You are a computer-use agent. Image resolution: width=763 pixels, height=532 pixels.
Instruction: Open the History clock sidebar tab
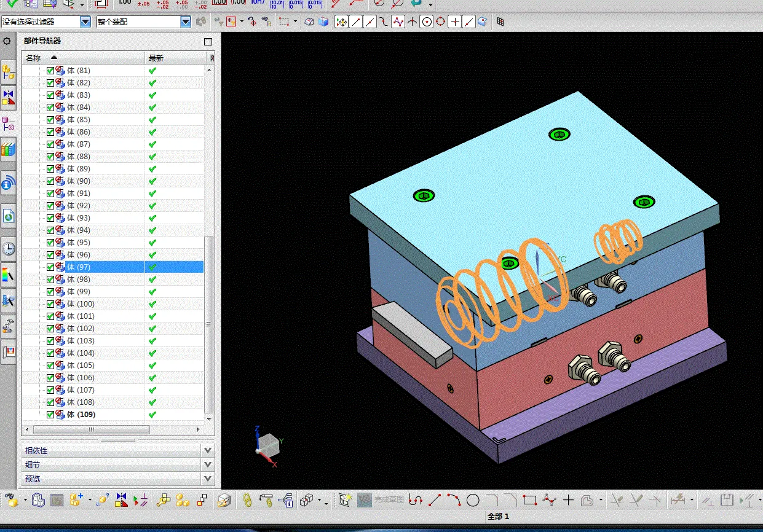click(x=8, y=249)
